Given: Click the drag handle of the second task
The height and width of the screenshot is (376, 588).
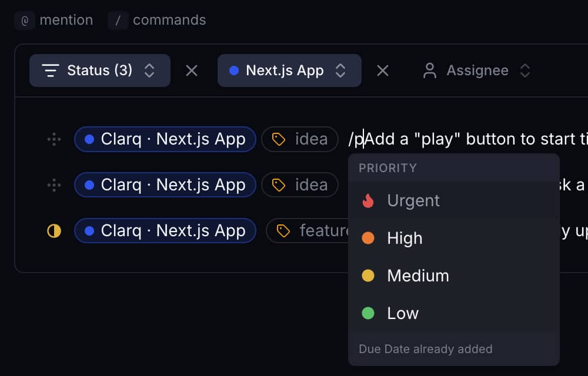Looking at the screenshot, I should pyautogui.click(x=54, y=185).
